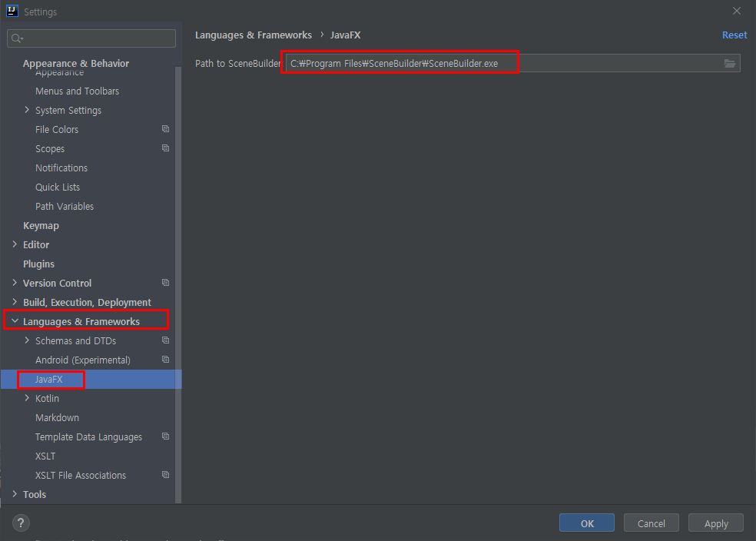Open Path Variables settings
This screenshot has width=756, height=541.
pyautogui.click(x=64, y=207)
